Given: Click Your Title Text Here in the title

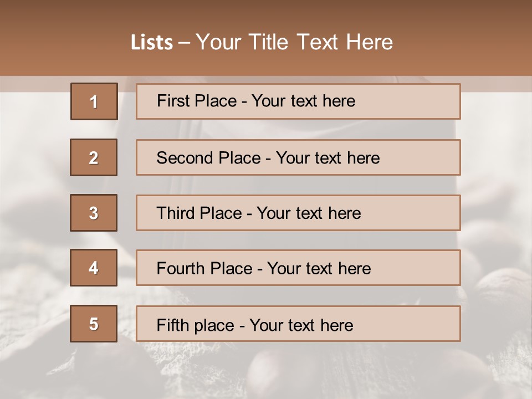Looking at the screenshot, I should pos(294,42).
